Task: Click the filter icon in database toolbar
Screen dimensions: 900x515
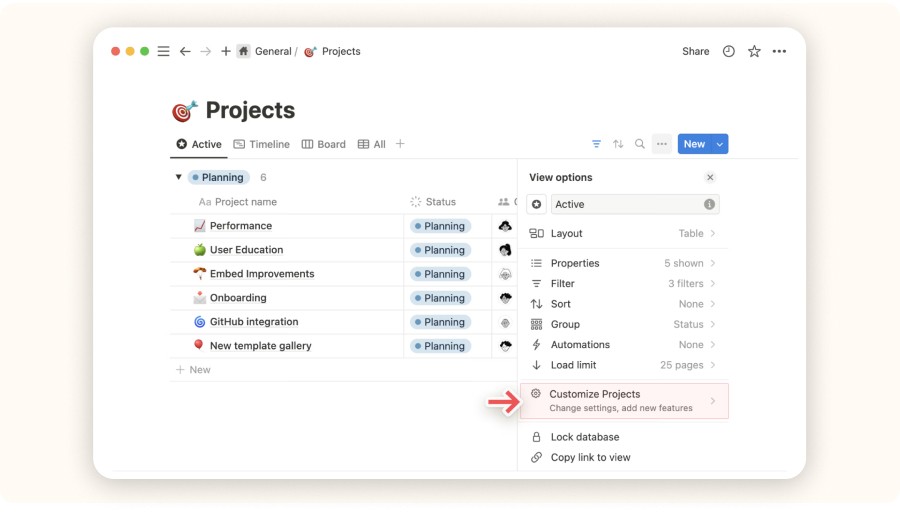Action: point(596,144)
